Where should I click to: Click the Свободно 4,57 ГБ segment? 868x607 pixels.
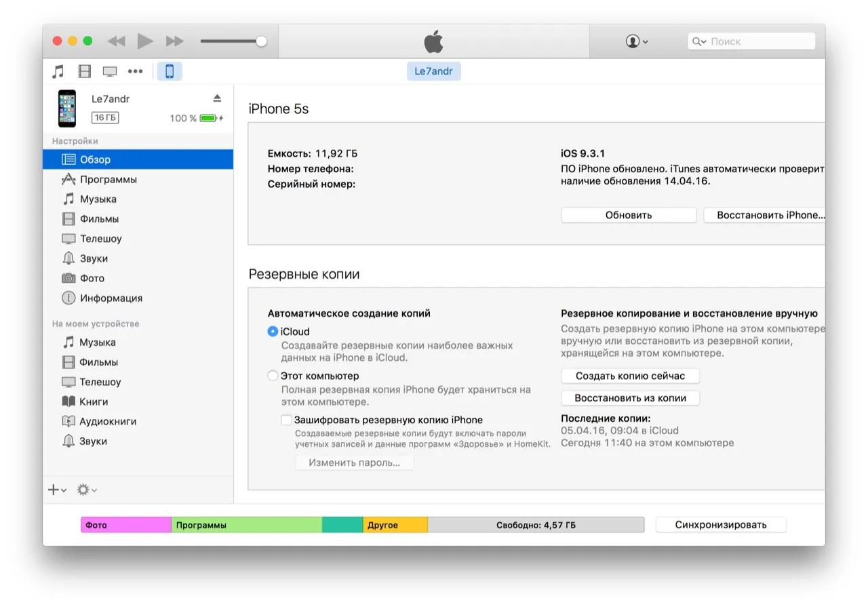[536, 525]
